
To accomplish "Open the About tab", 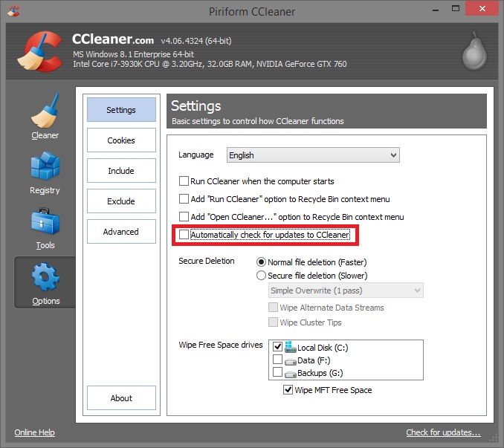I will pyautogui.click(x=121, y=398).
